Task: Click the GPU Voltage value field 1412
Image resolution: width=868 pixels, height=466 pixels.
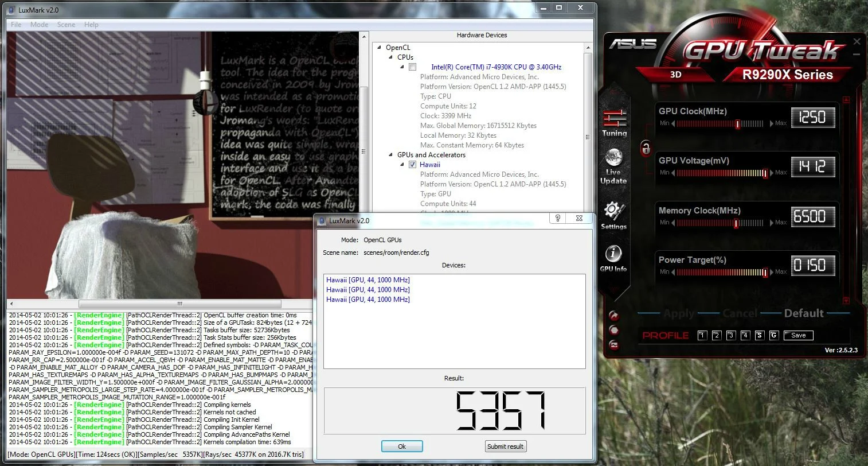Action: click(813, 167)
